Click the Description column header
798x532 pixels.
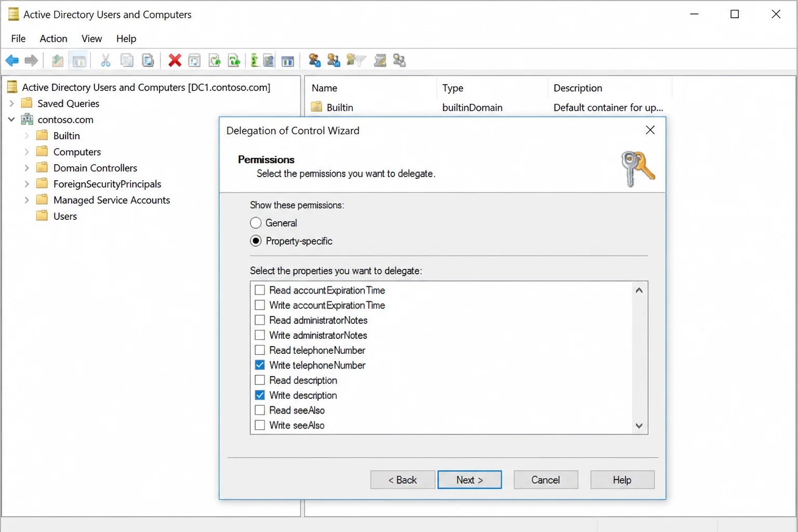pyautogui.click(x=610, y=88)
